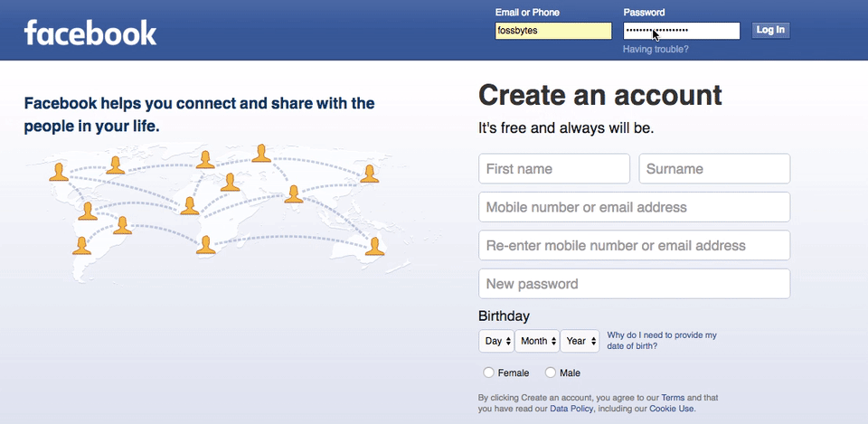The height and width of the screenshot is (424, 868).
Task: Open the Cookie Use link
Action: (671, 409)
